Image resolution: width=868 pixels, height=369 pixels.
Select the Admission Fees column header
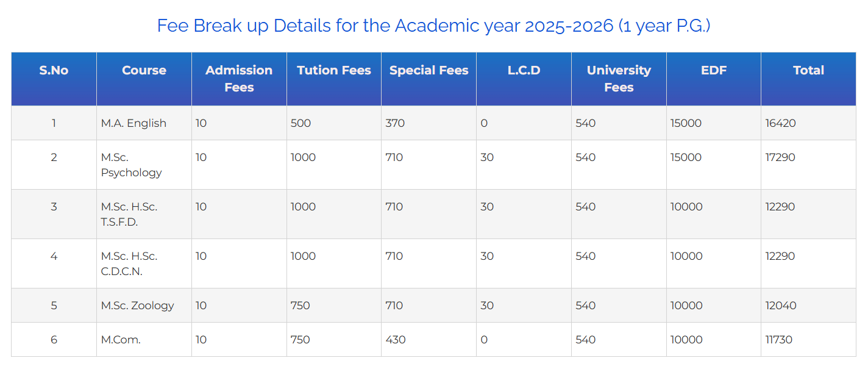tap(239, 79)
